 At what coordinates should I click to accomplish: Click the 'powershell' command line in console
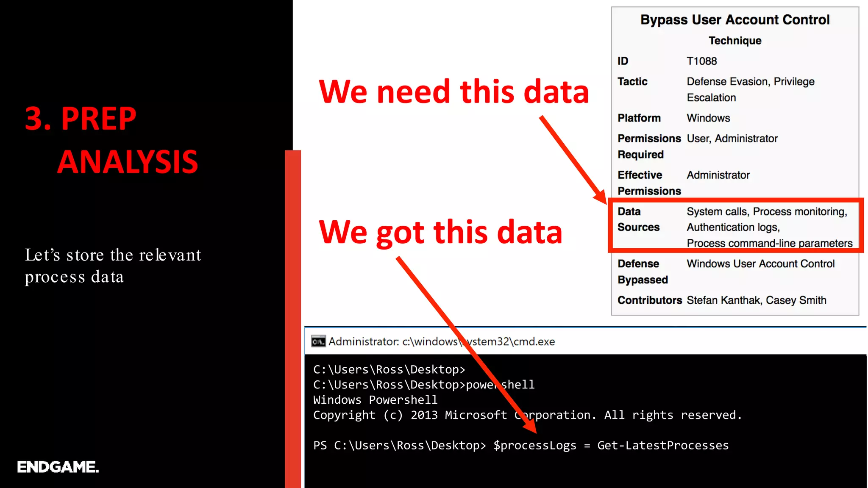pos(424,385)
